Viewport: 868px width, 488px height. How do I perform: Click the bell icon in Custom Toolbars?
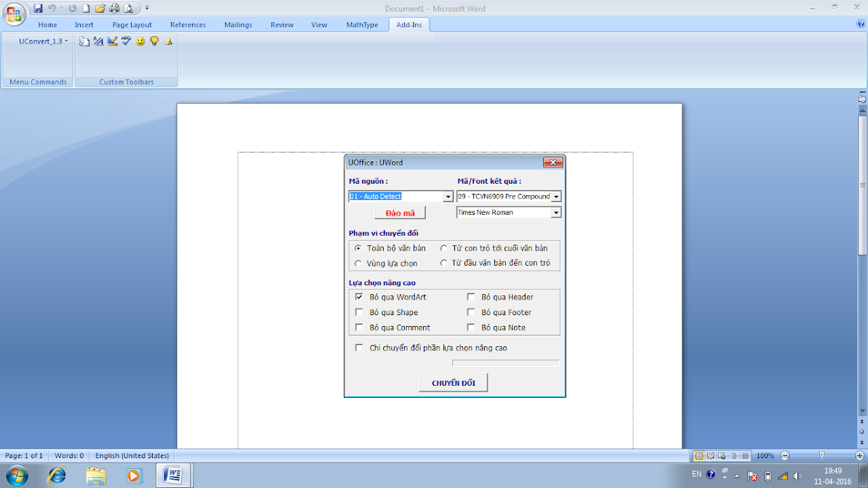[x=168, y=41]
